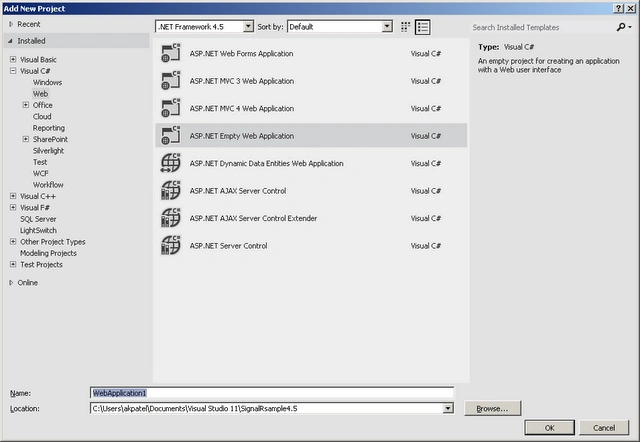Open the dialog Help question mark

(x=618, y=8)
